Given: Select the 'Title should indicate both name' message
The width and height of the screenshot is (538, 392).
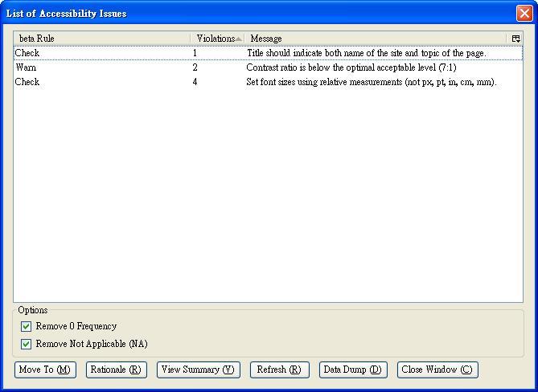Looking at the screenshot, I should click(367, 53).
